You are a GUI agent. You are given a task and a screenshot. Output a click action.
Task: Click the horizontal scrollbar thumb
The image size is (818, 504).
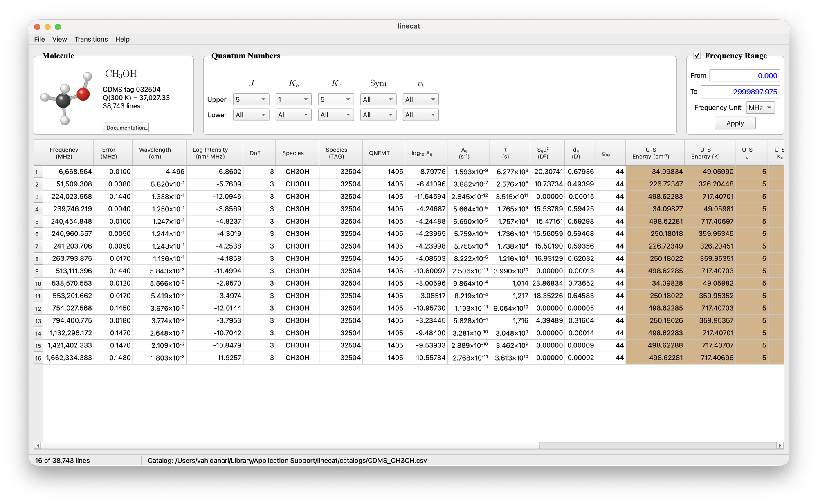(290, 446)
